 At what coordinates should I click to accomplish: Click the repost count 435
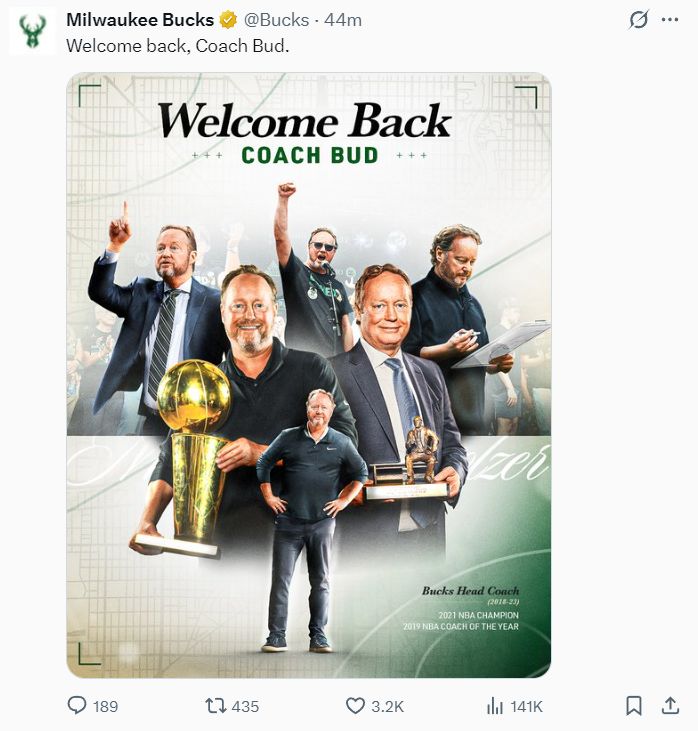(x=245, y=707)
